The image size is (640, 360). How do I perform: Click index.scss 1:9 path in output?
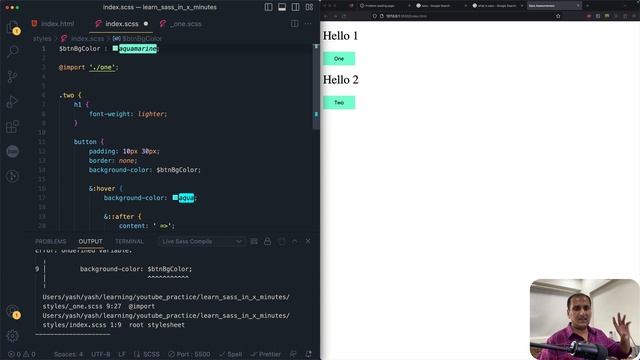(82, 325)
